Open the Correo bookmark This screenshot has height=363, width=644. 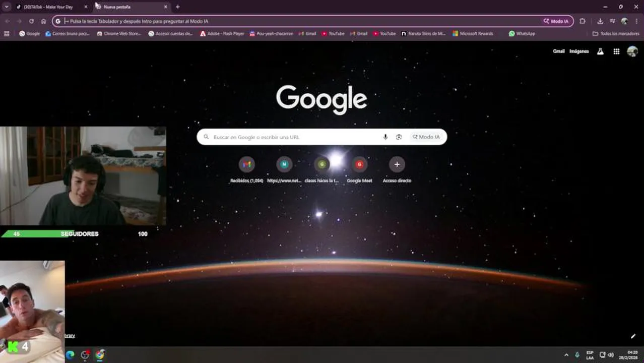coord(68,34)
